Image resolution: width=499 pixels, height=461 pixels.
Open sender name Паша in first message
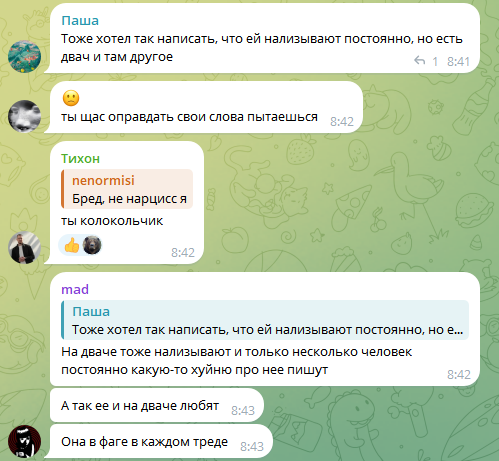click(80, 21)
